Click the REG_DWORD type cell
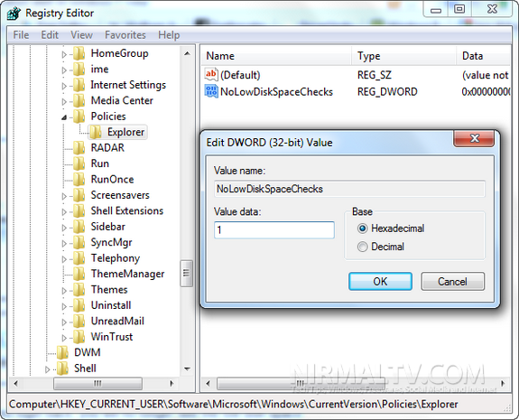Screen dimensions: 519x420 pyautogui.click(x=387, y=92)
